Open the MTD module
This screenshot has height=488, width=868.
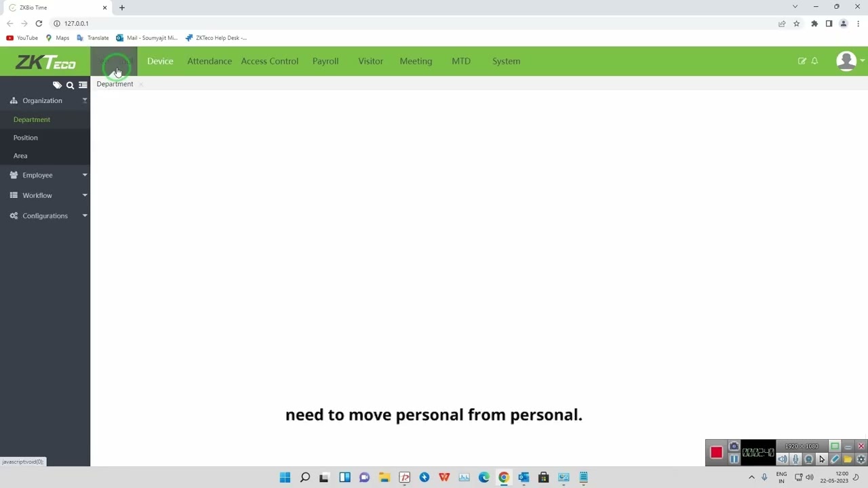(461, 61)
